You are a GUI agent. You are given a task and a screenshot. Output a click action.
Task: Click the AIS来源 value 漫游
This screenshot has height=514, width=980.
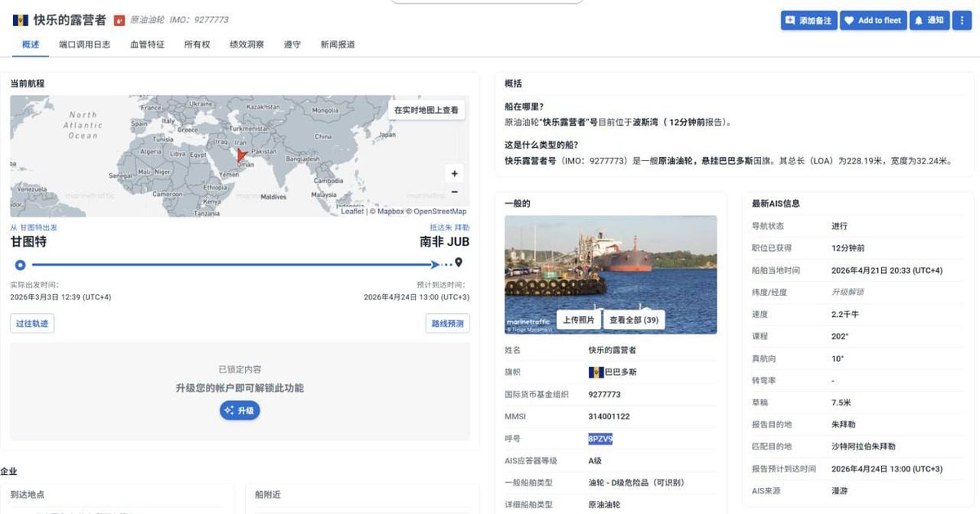840,491
